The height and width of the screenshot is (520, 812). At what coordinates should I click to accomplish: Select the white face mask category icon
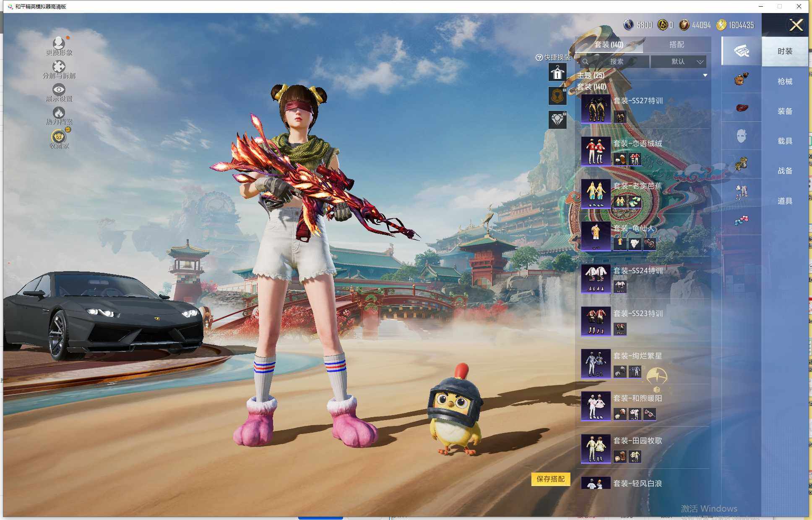[742, 136]
